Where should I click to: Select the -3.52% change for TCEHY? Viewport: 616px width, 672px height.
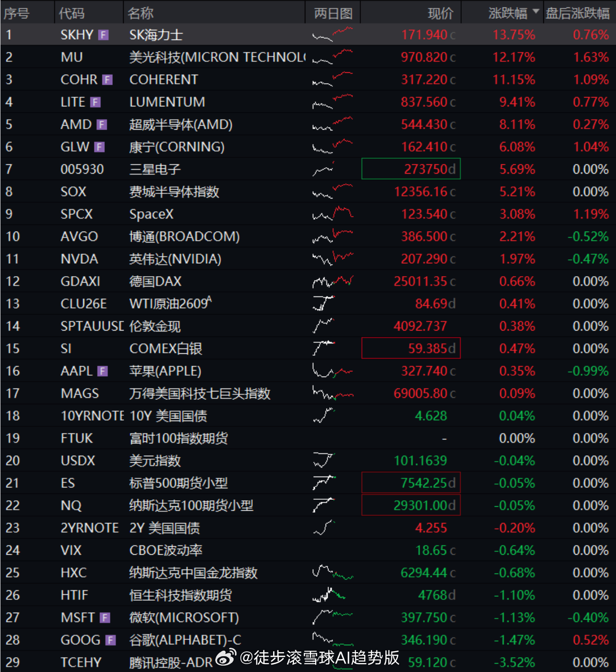pos(514,662)
